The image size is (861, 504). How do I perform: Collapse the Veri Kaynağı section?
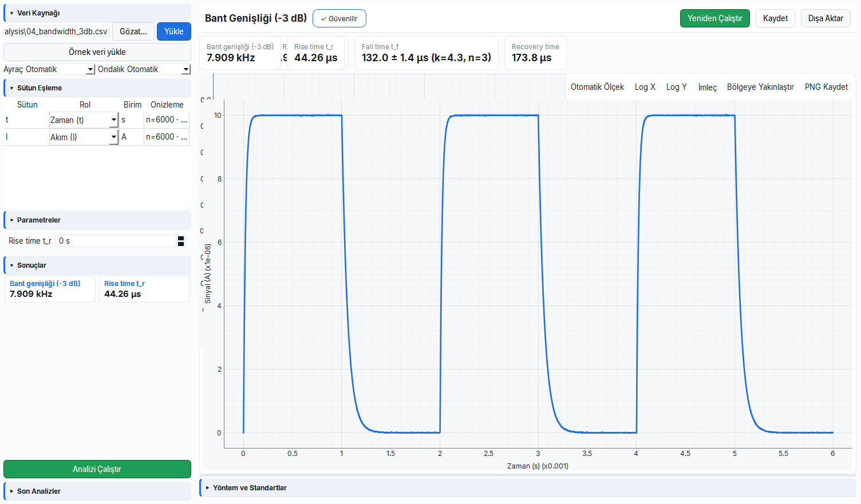pyautogui.click(x=97, y=13)
